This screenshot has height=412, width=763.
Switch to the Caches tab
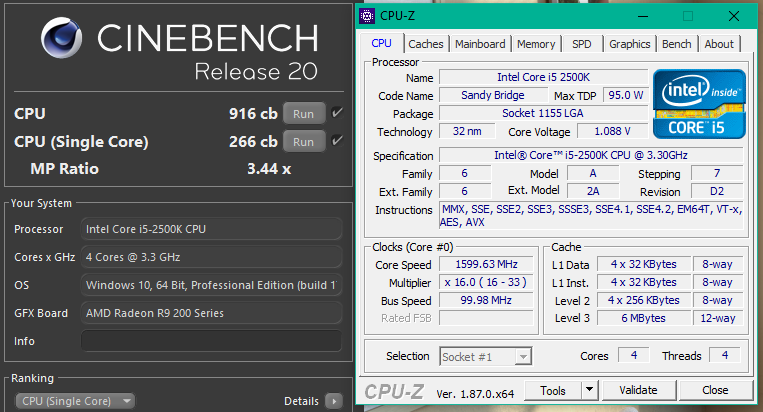coord(426,44)
